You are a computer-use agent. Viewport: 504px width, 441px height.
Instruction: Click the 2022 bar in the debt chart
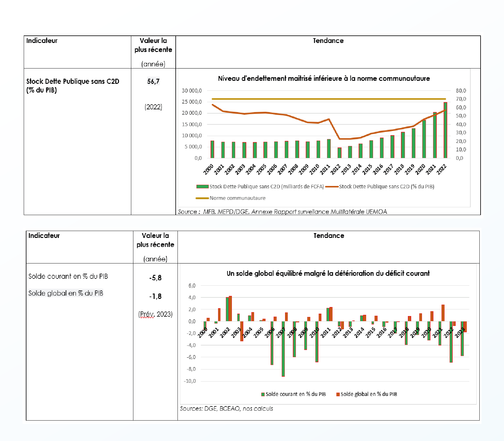(445, 130)
